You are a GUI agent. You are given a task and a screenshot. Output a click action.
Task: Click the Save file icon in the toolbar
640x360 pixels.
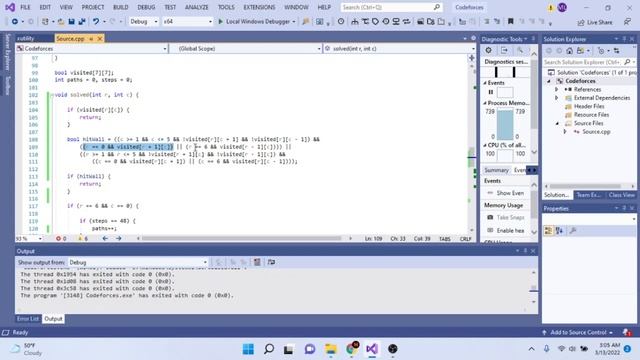click(71, 22)
